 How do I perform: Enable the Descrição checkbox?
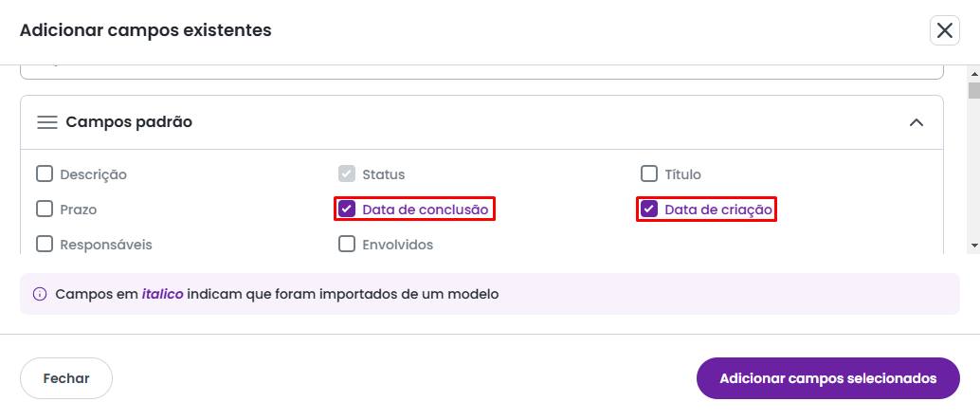click(x=45, y=173)
